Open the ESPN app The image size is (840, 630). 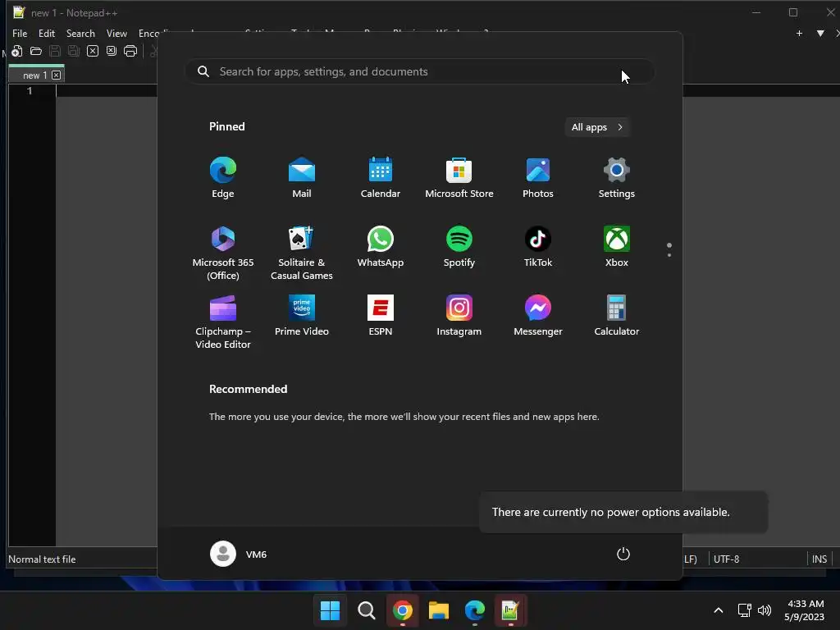click(381, 316)
